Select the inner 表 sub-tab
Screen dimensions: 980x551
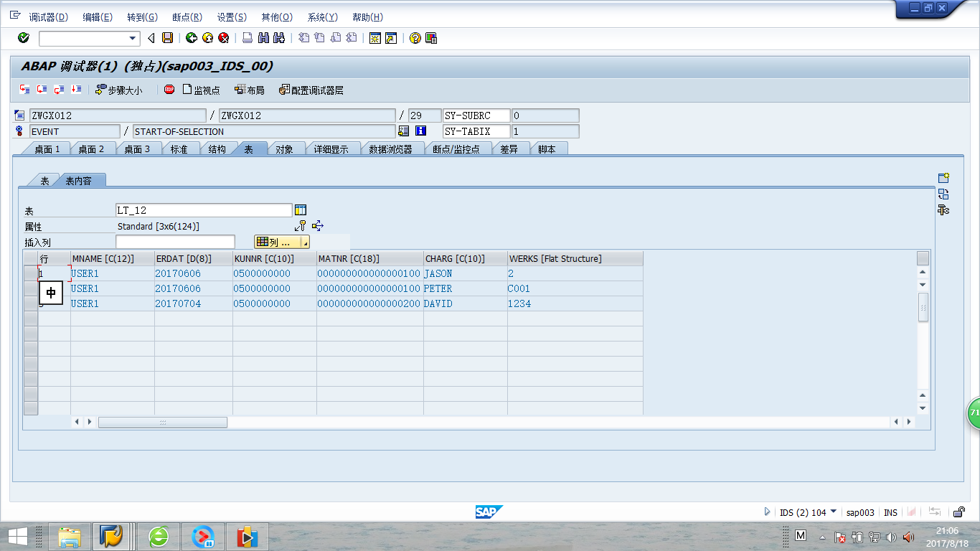[44, 181]
